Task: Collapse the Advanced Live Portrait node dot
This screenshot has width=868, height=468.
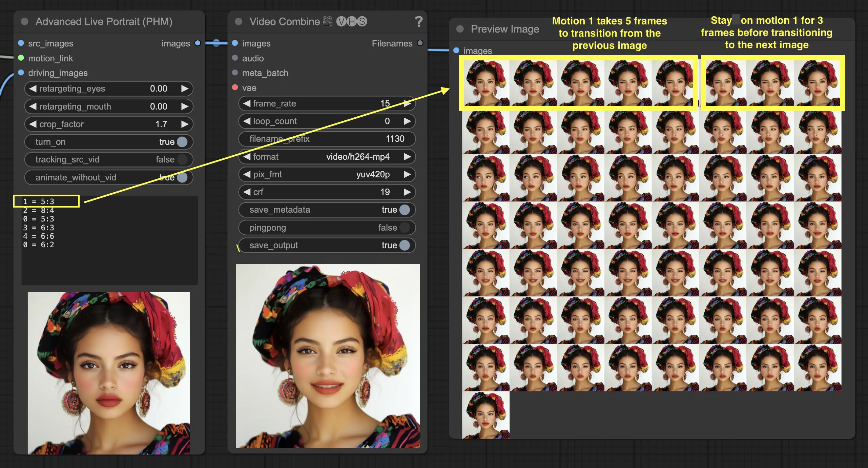Action: click(25, 22)
